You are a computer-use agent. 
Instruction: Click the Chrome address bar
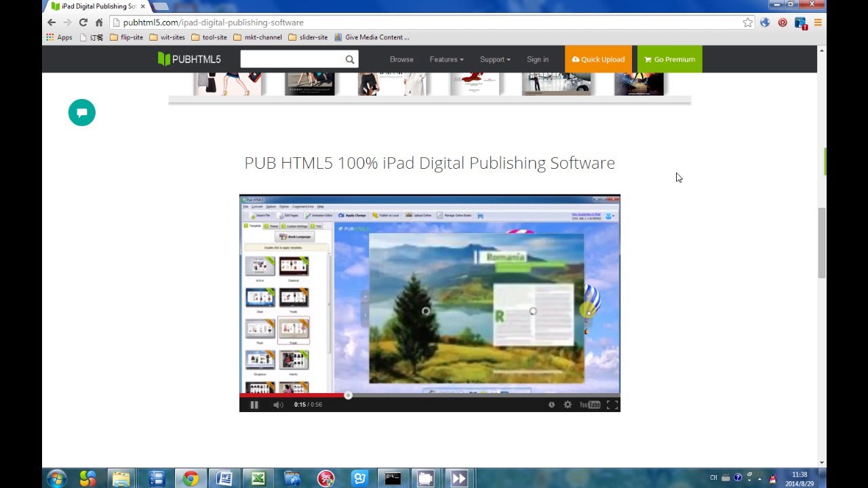coord(431,22)
